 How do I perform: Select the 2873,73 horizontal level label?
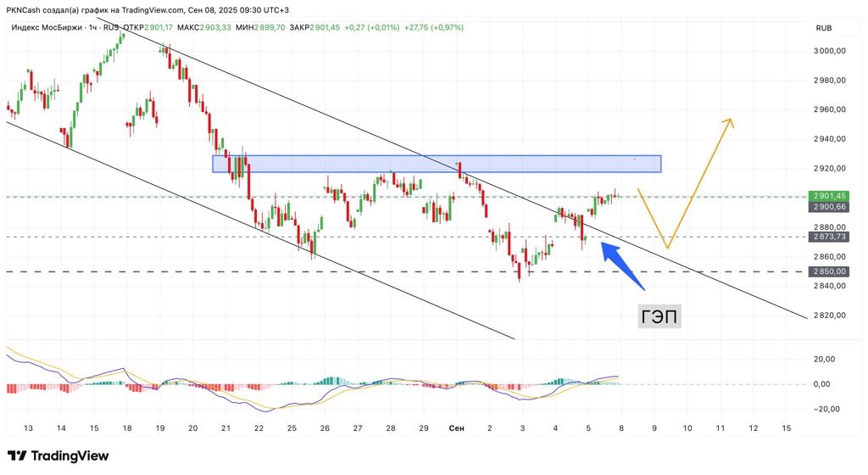828,237
